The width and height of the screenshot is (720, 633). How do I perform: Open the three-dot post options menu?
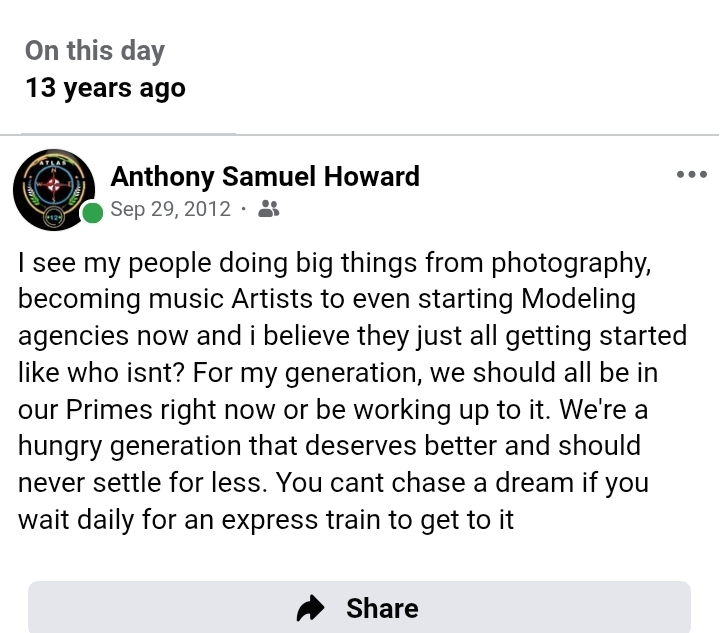pyautogui.click(x=691, y=175)
